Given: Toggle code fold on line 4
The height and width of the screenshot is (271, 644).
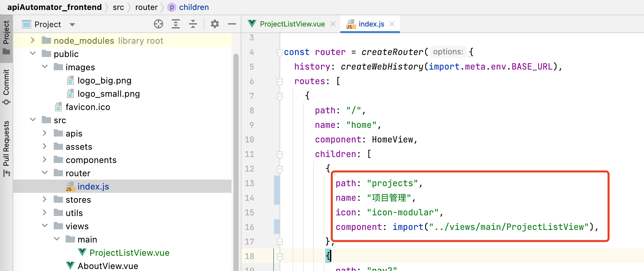Looking at the screenshot, I should (280, 52).
